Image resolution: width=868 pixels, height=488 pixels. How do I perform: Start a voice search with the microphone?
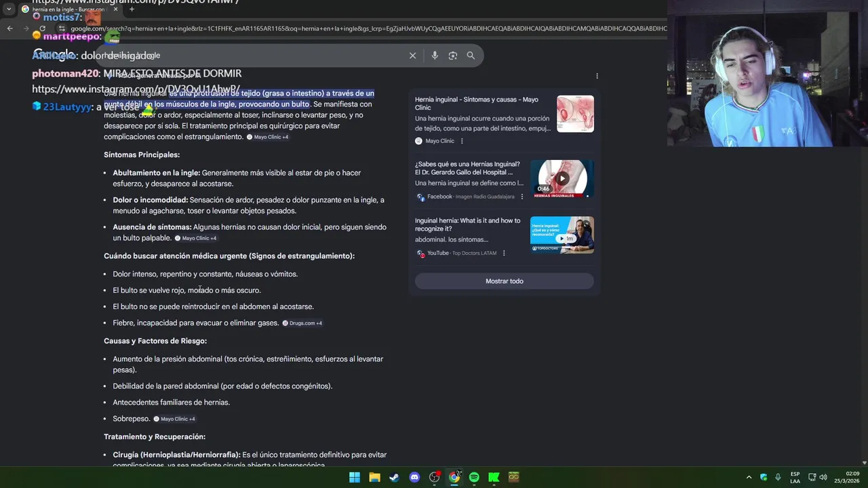pos(435,56)
